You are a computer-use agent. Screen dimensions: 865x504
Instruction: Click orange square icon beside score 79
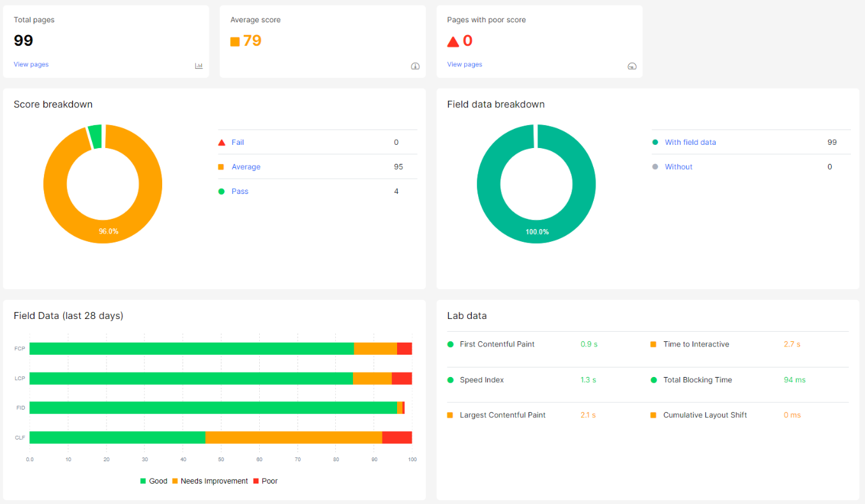coord(235,41)
